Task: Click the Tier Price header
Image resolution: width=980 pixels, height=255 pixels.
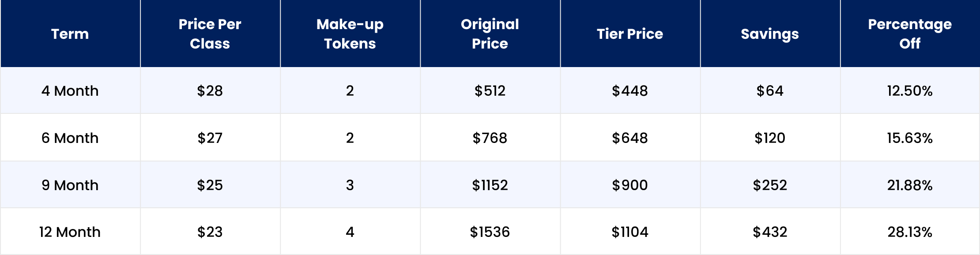Action: pyautogui.click(x=630, y=34)
